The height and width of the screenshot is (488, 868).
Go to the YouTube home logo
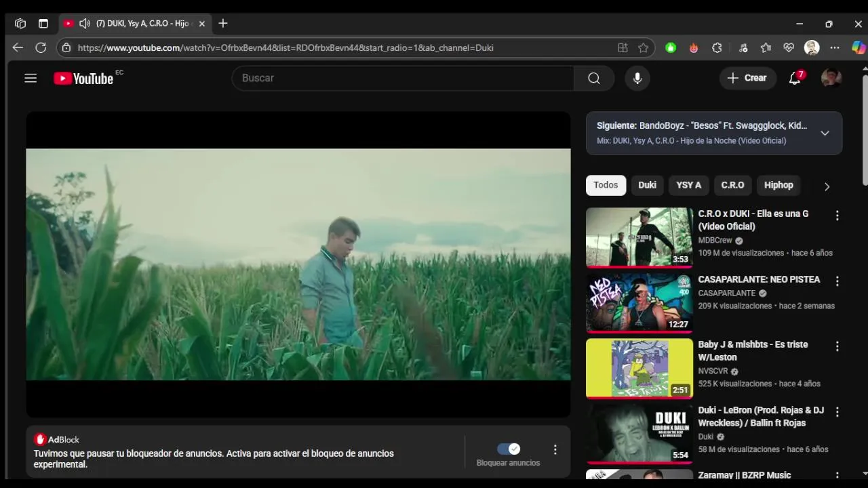pyautogui.click(x=84, y=79)
